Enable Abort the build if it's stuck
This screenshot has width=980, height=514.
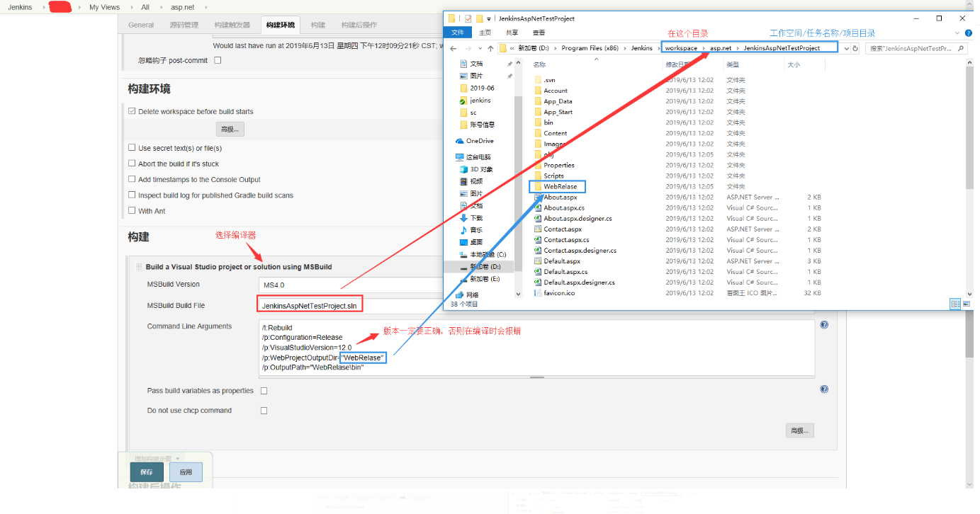[x=132, y=164]
